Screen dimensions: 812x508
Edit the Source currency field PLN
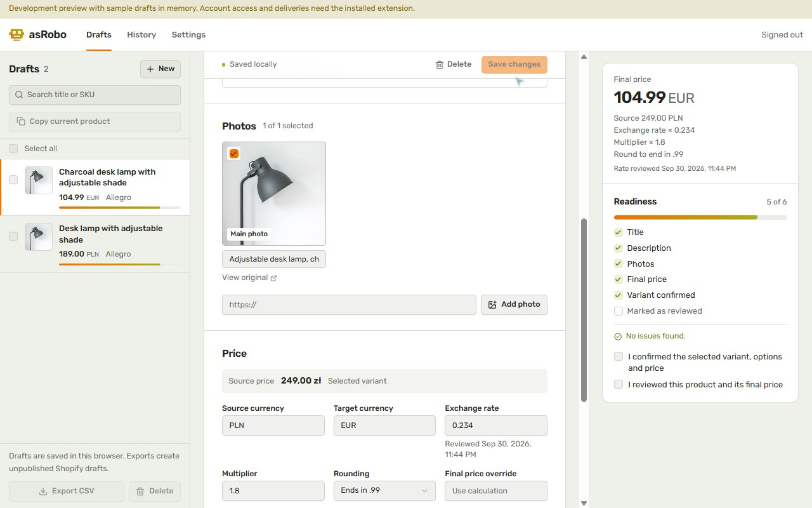pos(273,425)
